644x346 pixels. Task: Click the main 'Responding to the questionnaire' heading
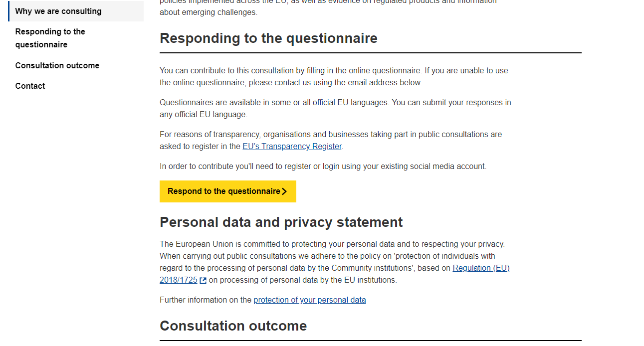point(268,38)
